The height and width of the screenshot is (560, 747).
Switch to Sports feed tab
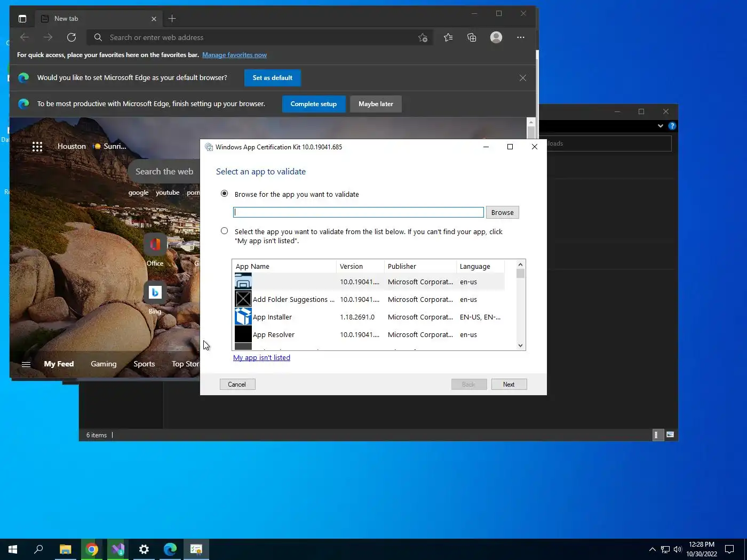tap(144, 364)
